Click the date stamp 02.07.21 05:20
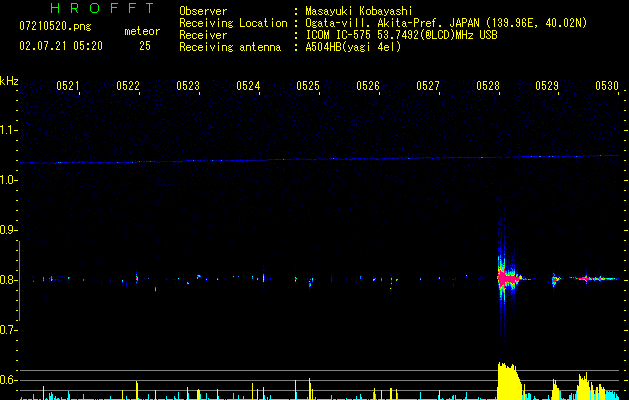The height and width of the screenshot is (400, 629). 61,46
